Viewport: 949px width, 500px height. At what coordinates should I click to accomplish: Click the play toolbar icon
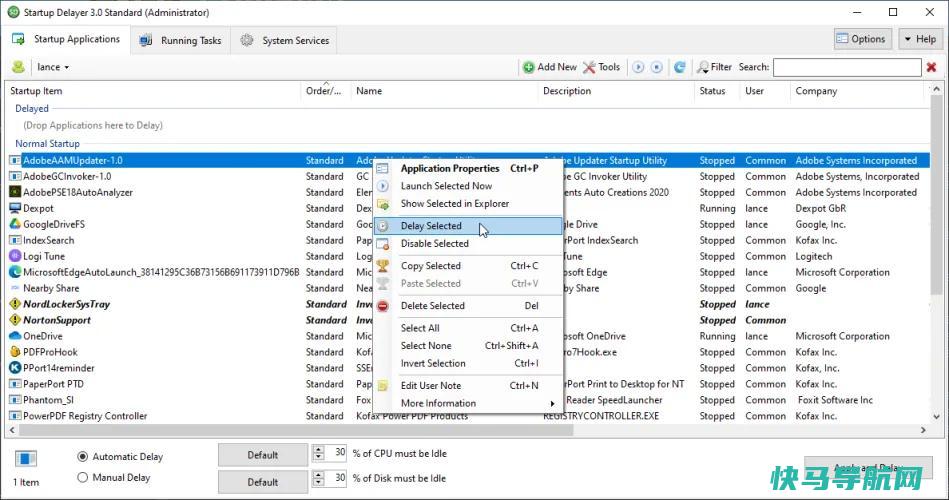click(638, 67)
